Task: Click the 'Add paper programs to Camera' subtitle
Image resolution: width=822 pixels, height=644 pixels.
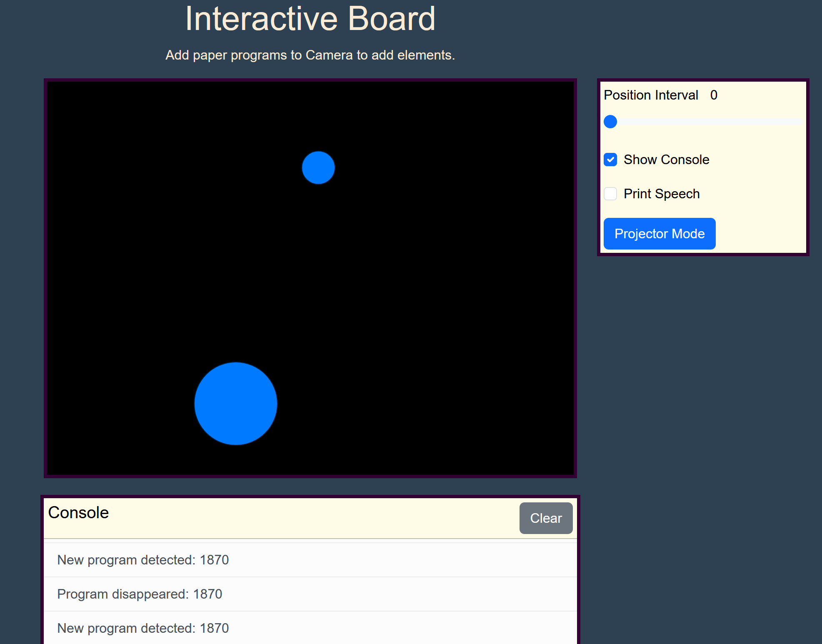Action: point(310,55)
